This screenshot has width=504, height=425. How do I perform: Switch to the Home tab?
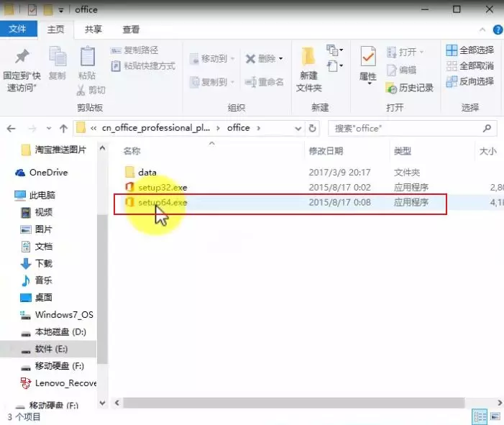click(55, 29)
